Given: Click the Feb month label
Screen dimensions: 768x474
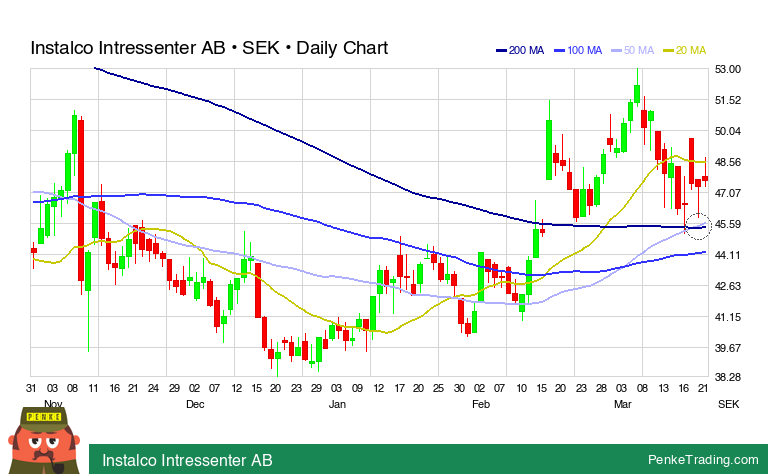Looking at the screenshot, I should (480, 404).
